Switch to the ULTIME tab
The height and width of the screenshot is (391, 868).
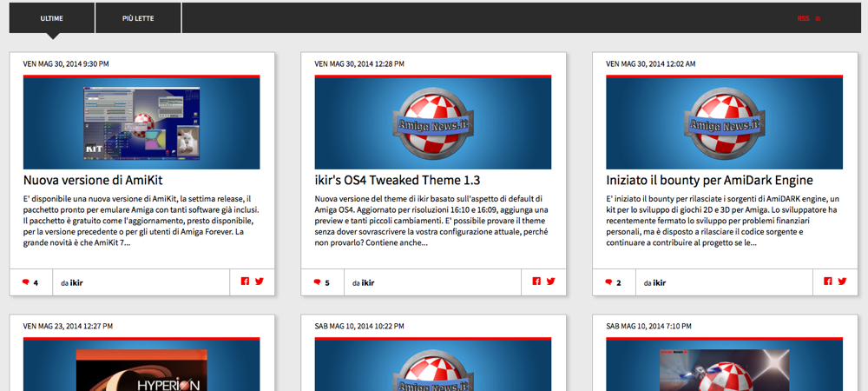(52, 18)
